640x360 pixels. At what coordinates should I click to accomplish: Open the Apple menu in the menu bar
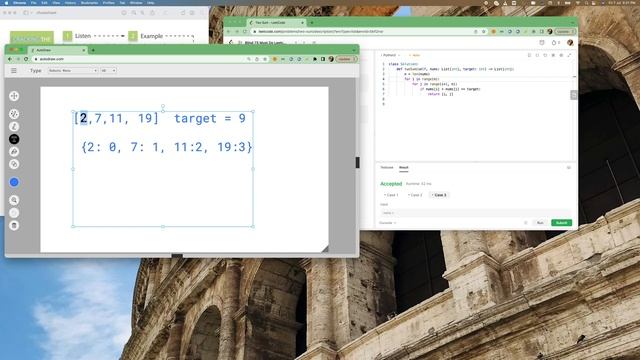(x=6, y=2)
